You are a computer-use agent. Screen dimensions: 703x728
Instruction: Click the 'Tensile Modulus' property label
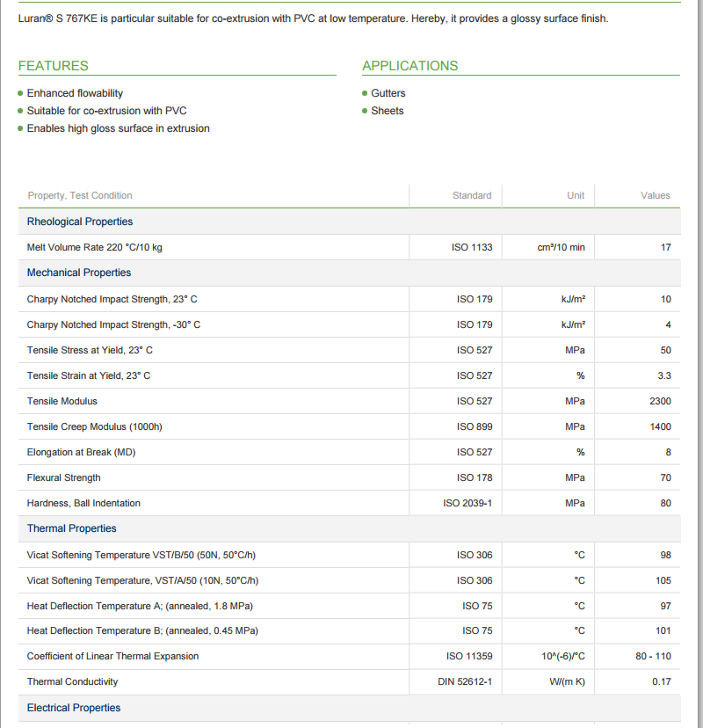62,402
